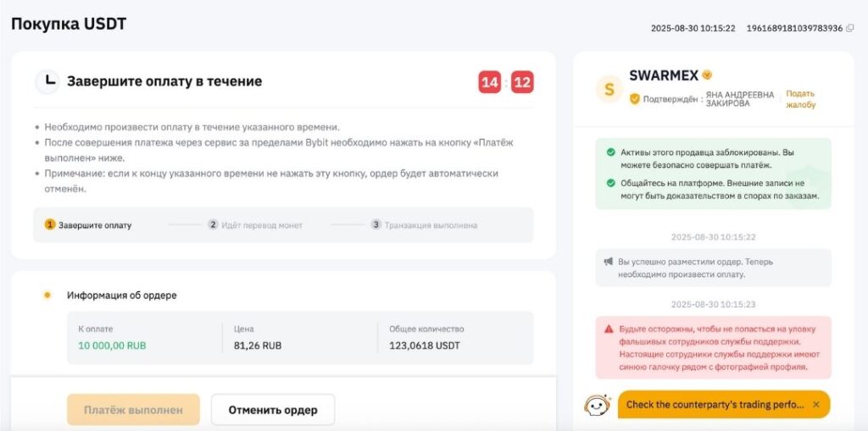The image size is (868, 431).
Task: Click the shield icon beside Подтверждён
Action: pos(634,99)
